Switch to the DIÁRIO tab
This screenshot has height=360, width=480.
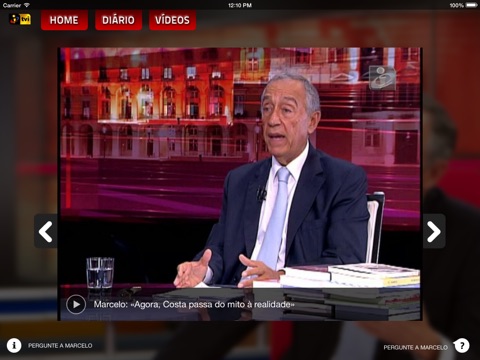(118, 20)
